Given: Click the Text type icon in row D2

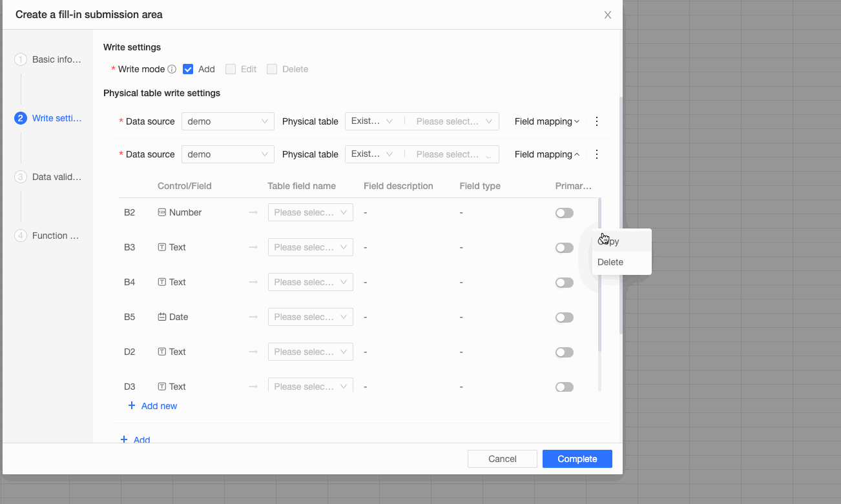Looking at the screenshot, I should [x=162, y=352].
